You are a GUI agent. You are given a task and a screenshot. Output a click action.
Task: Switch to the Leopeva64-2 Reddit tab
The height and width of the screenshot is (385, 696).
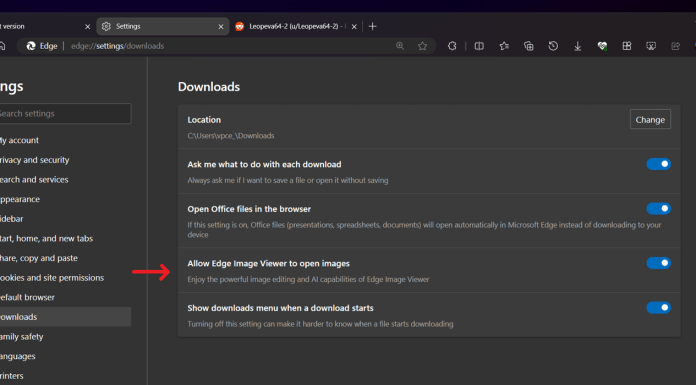click(297, 26)
